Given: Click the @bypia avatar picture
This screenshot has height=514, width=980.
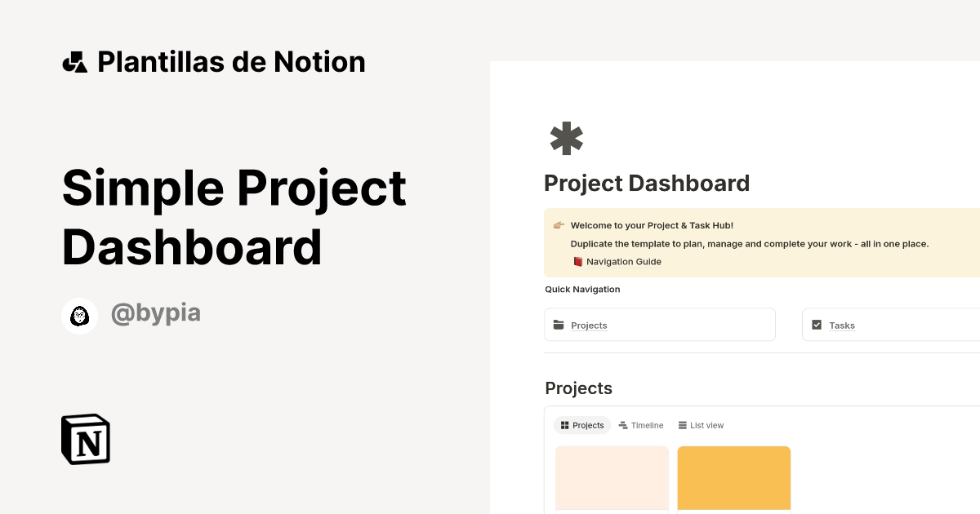Looking at the screenshot, I should pos(79,316).
